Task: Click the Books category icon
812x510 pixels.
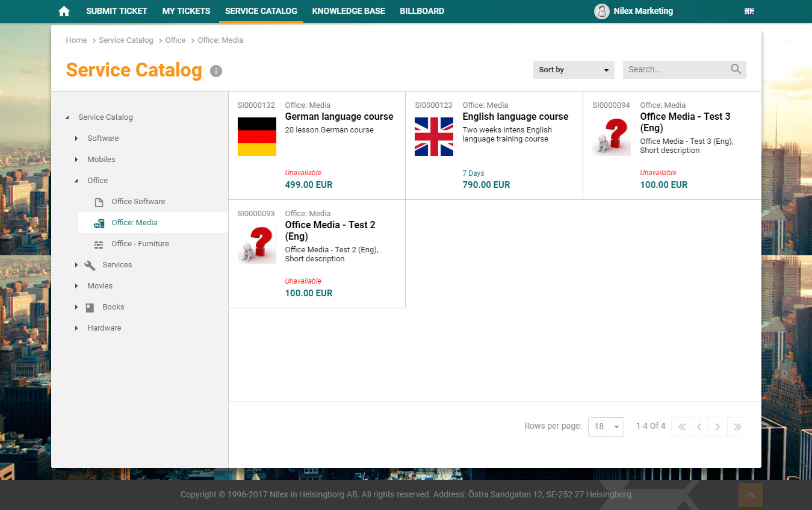Action: (90, 308)
